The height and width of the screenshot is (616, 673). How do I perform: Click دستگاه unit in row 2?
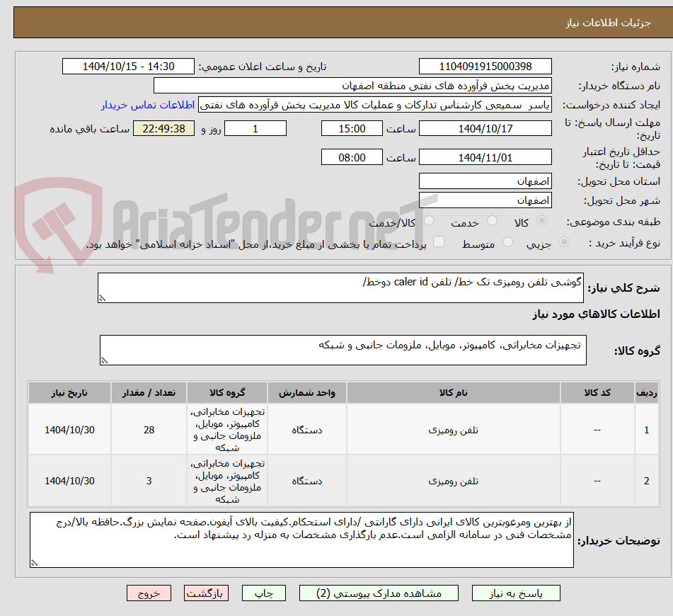pos(307,481)
